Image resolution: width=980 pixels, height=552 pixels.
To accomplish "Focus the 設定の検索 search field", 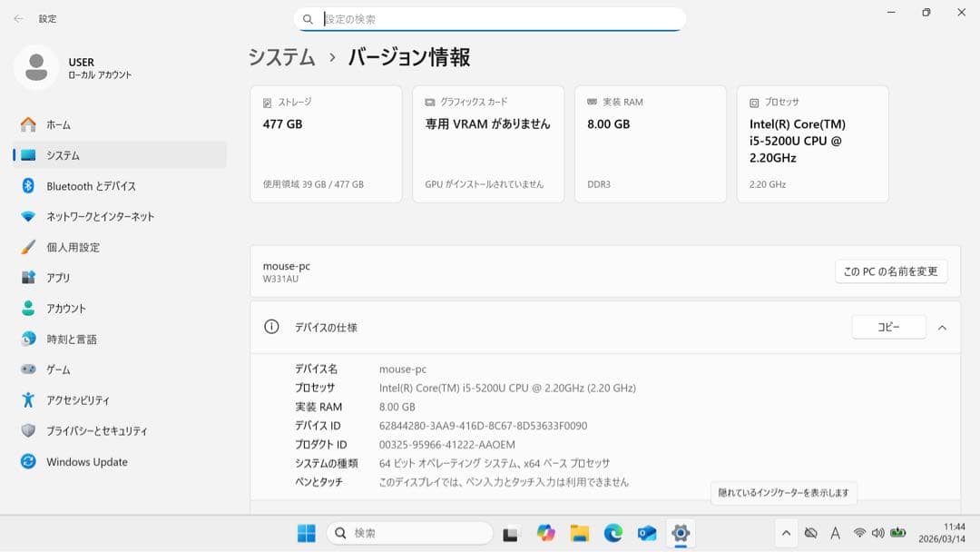I will click(490, 19).
